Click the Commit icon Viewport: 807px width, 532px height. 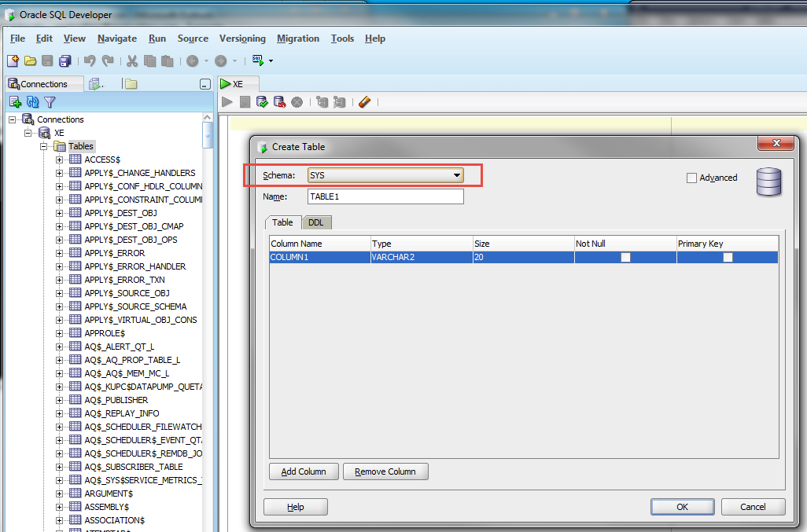(x=263, y=102)
